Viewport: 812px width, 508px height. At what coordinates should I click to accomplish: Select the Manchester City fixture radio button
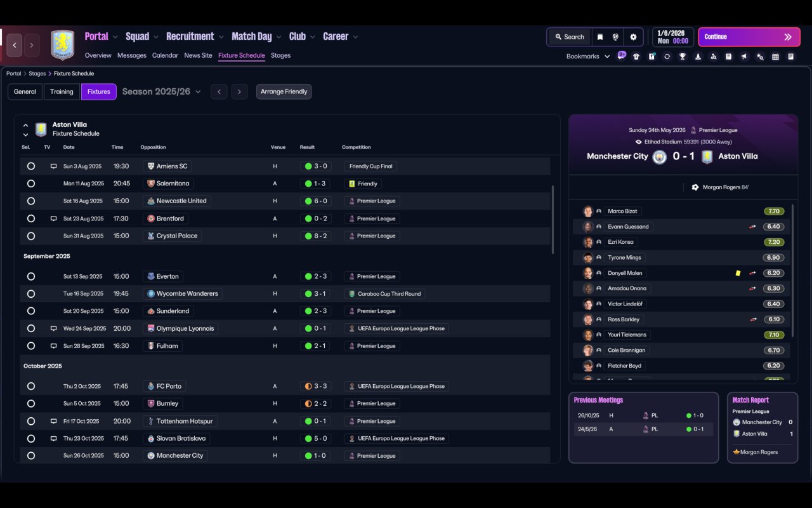click(x=31, y=455)
